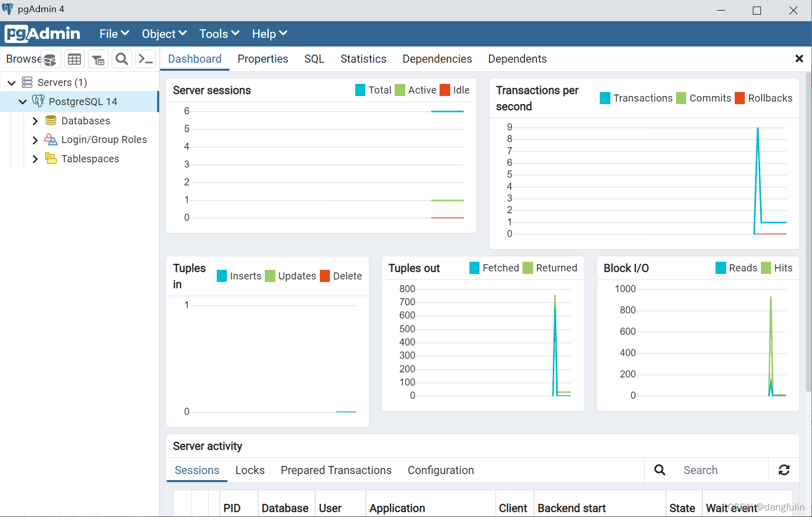Image resolution: width=812 pixels, height=517 pixels.
Task: Select the Configuration tab
Action: 441,471
